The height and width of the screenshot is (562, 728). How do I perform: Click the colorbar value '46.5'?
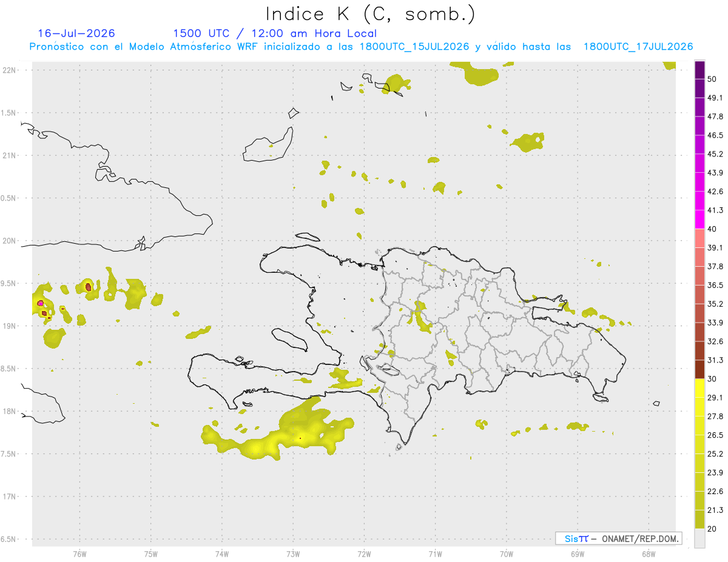click(x=715, y=136)
